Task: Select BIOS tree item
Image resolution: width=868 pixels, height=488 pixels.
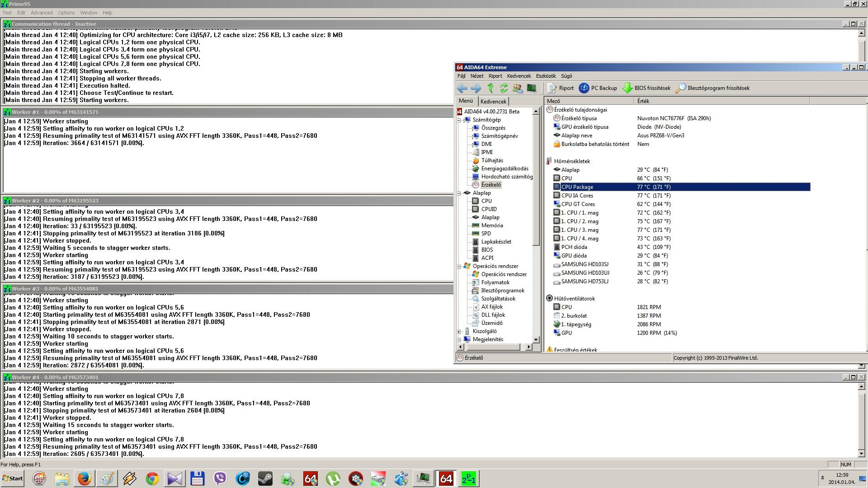Action: [487, 250]
